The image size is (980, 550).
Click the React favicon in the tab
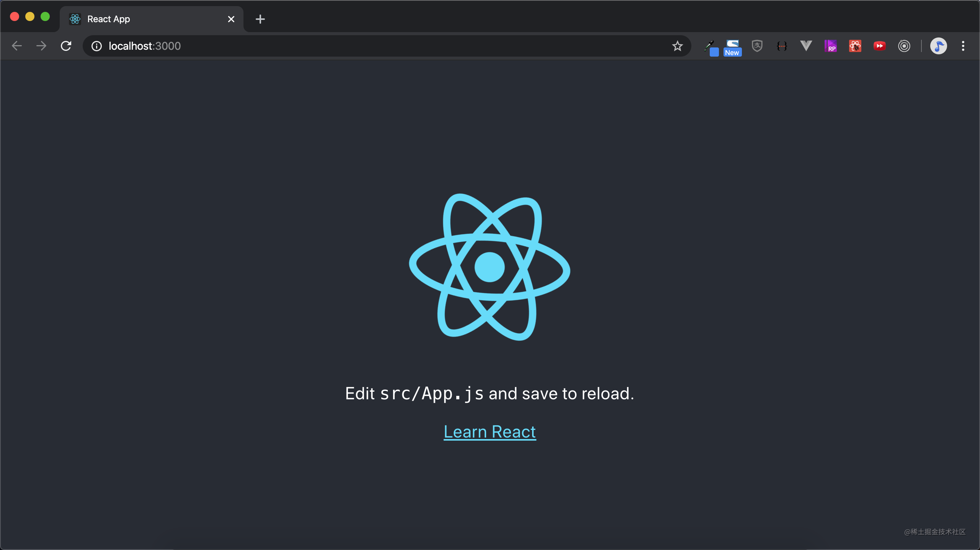pyautogui.click(x=75, y=19)
